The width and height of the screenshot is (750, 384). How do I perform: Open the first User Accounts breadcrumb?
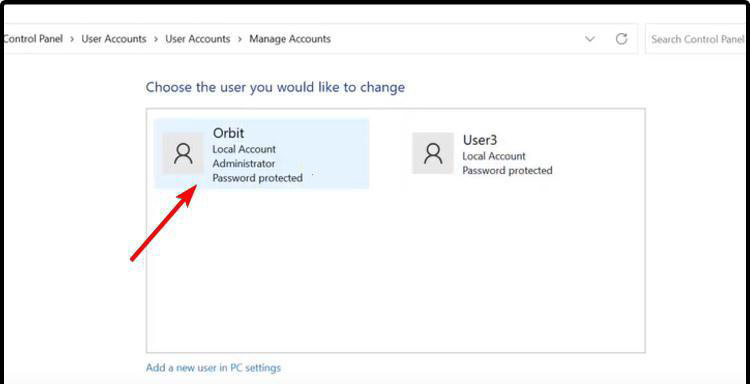point(114,39)
